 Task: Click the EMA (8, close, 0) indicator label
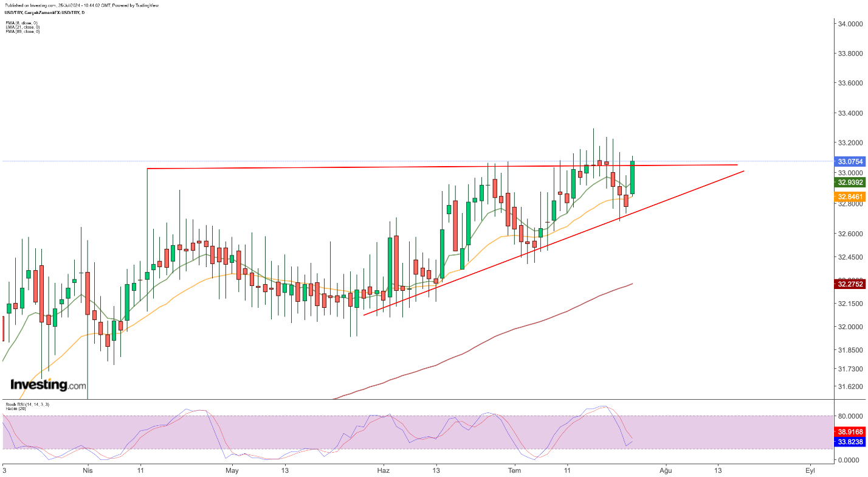22,23
